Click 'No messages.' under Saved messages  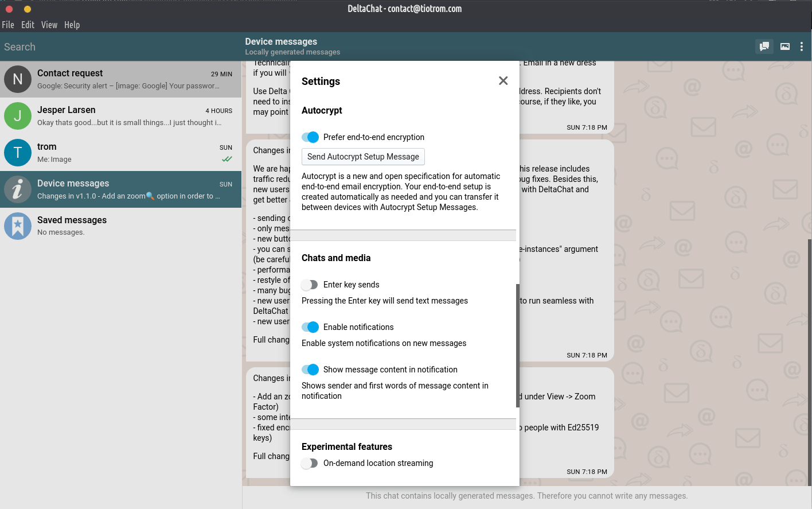click(61, 232)
